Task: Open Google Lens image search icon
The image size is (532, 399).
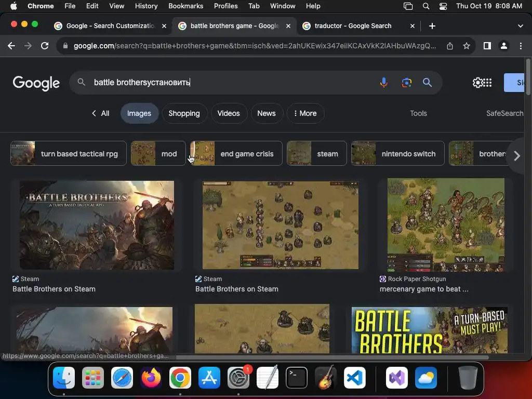Action: tap(406, 83)
